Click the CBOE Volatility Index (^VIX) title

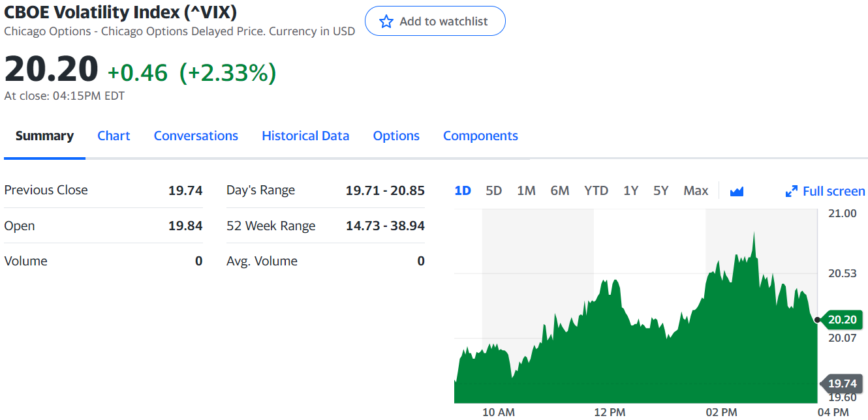click(121, 12)
